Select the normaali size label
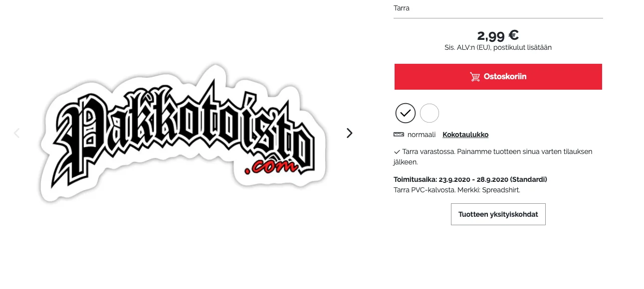Screen dimensions: 644x289 422,134
